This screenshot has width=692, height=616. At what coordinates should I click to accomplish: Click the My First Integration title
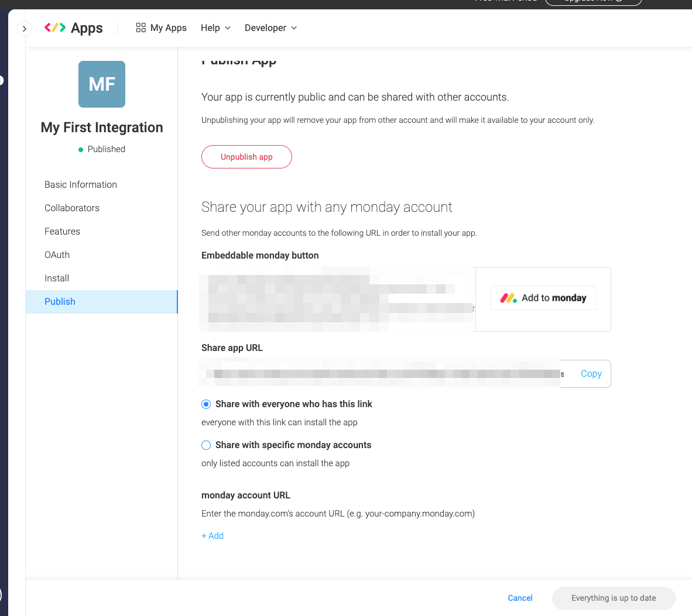pyautogui.click(x=102, y=128)
